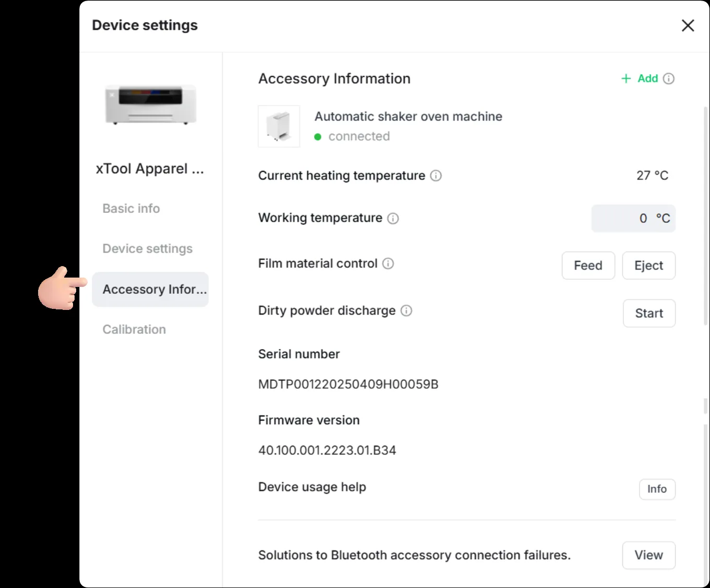Click the xTool Apparel ... device name
The image size is (710, 588).
tap(150, 169)
